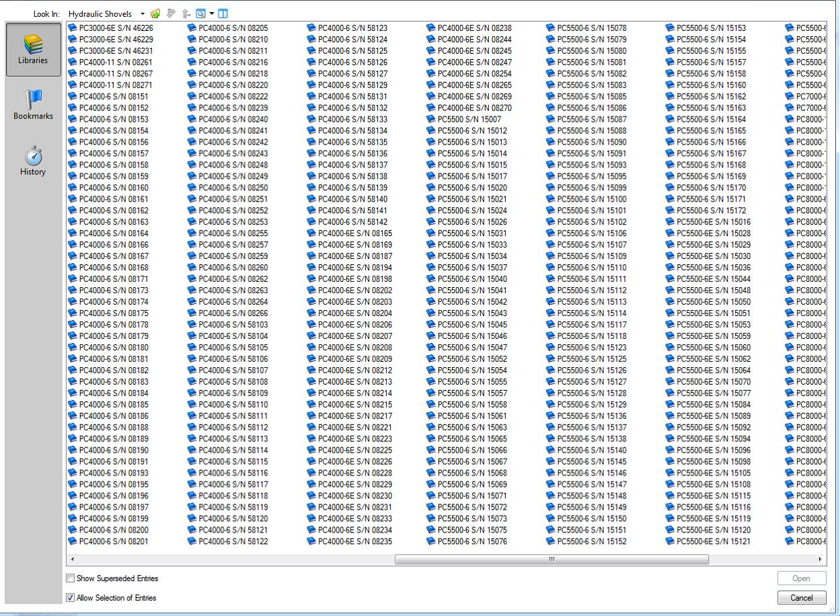
Task: Click the Open button
Action: [801, 578]
